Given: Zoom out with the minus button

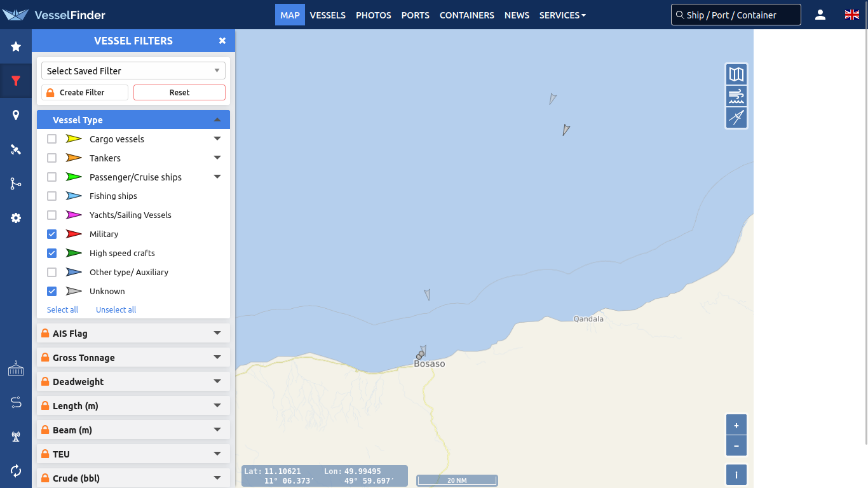Looking at the screenshot, I should pyautogui.click(x=736, y=446).
